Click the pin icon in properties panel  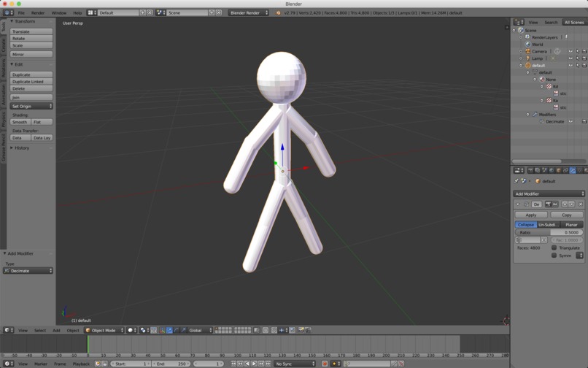tap(517, 181)
